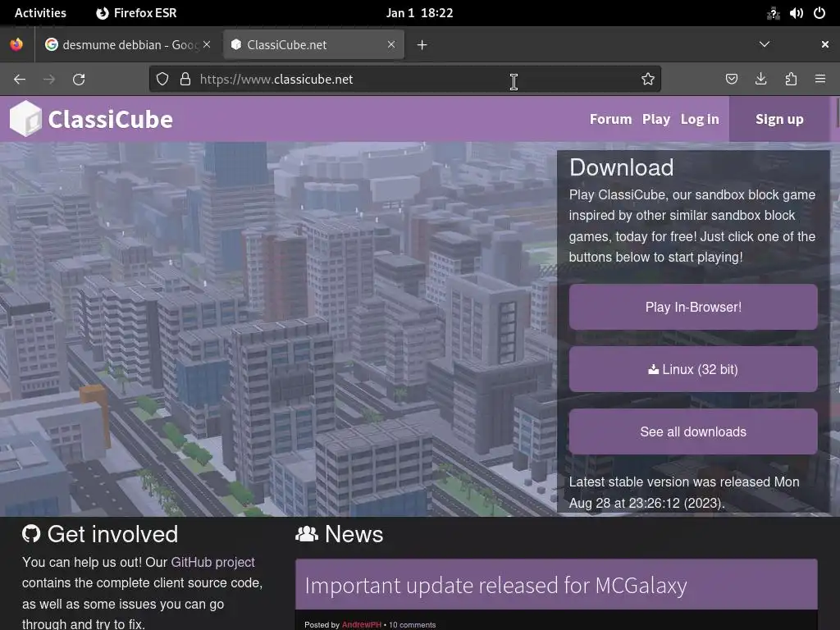Open a new tab with the plus button

(422, 45)
